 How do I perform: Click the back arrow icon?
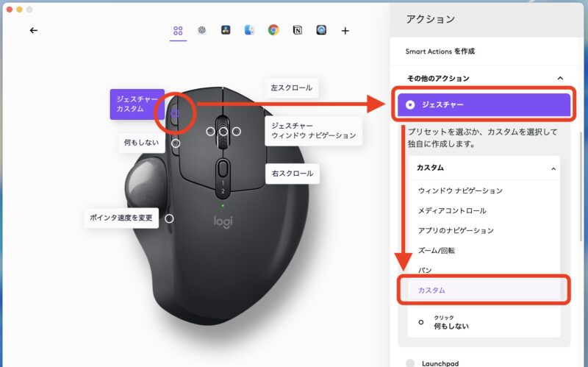(34, 30)
